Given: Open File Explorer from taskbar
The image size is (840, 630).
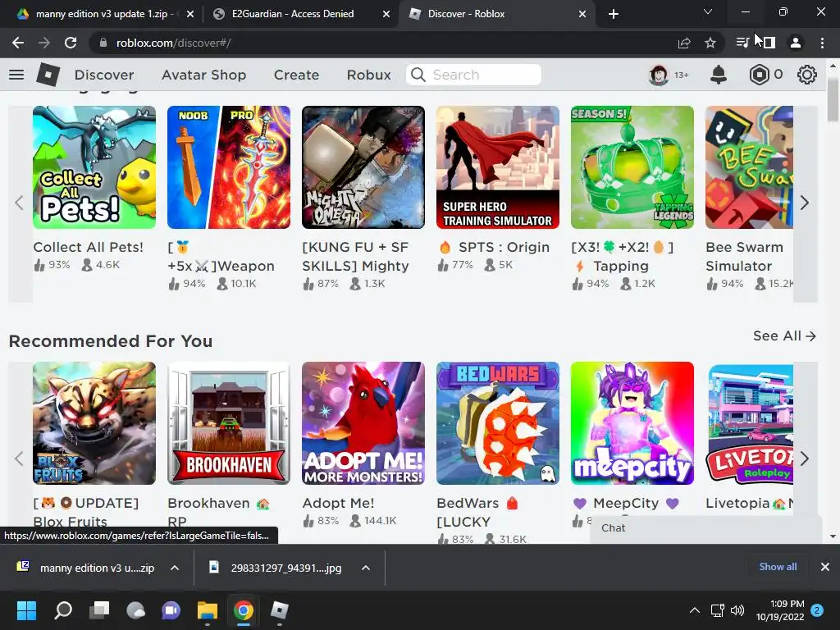Looking at the screenshot, I should [x=208, y=610].
